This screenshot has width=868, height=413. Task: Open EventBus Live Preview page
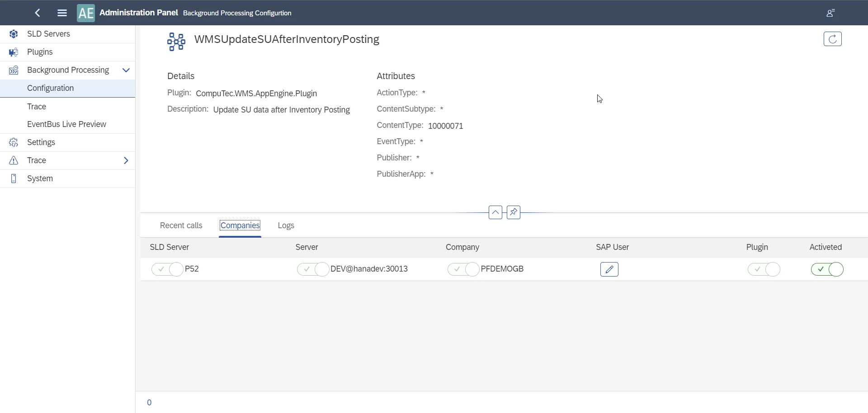click(66, 125)
